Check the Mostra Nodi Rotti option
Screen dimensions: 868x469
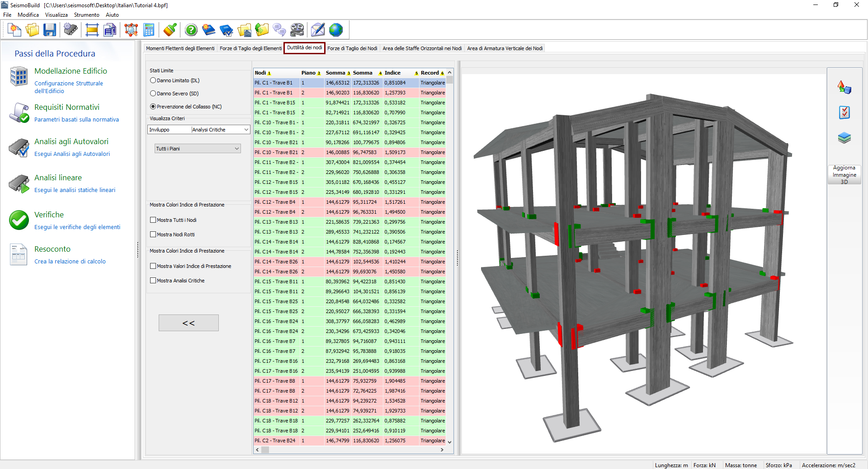[153, 234]
